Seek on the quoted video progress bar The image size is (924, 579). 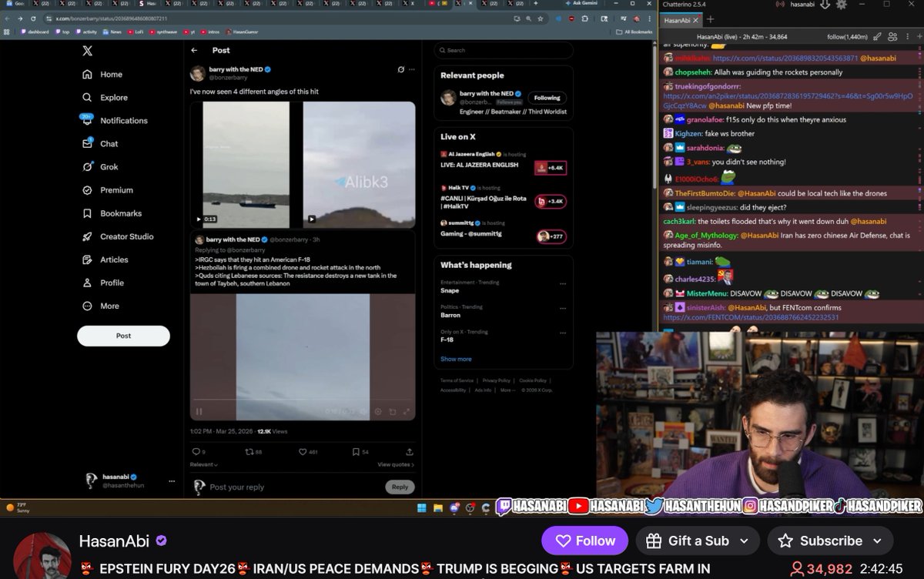click(303, 401)
